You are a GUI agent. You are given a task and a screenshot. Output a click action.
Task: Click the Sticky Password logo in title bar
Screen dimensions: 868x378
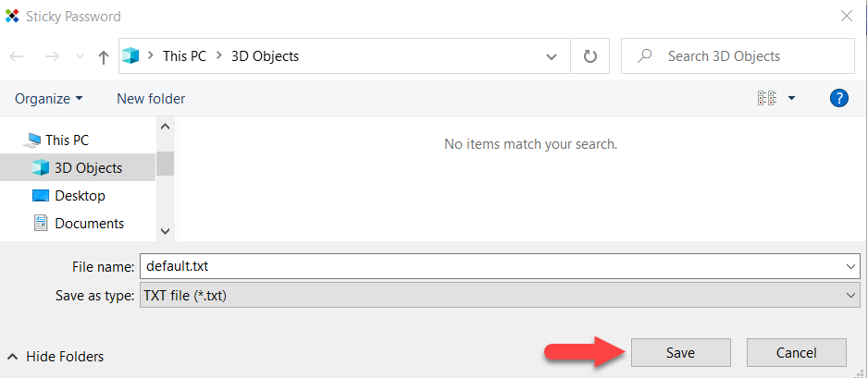(12, 16)
